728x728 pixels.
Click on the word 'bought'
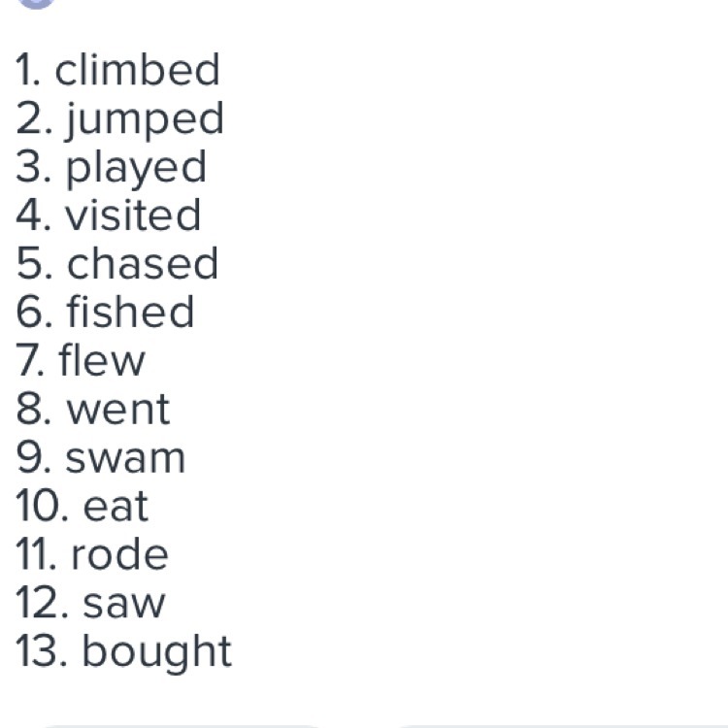(156, 652)
